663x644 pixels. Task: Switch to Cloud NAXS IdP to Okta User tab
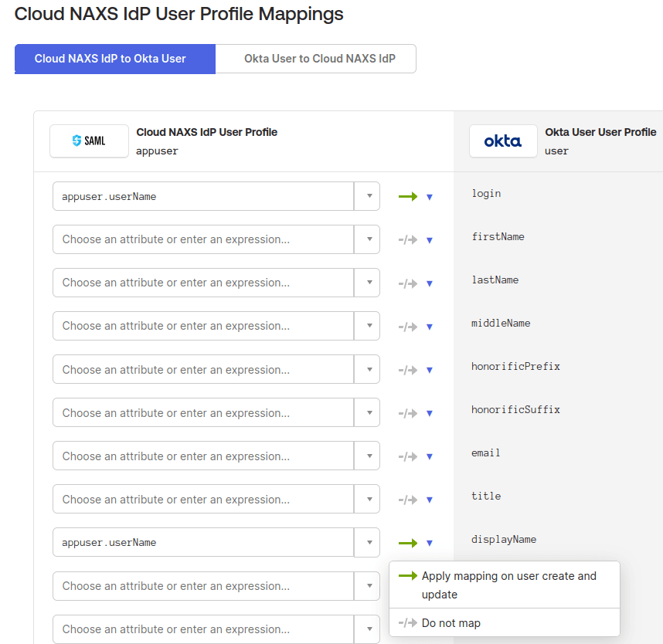point(115,59)
